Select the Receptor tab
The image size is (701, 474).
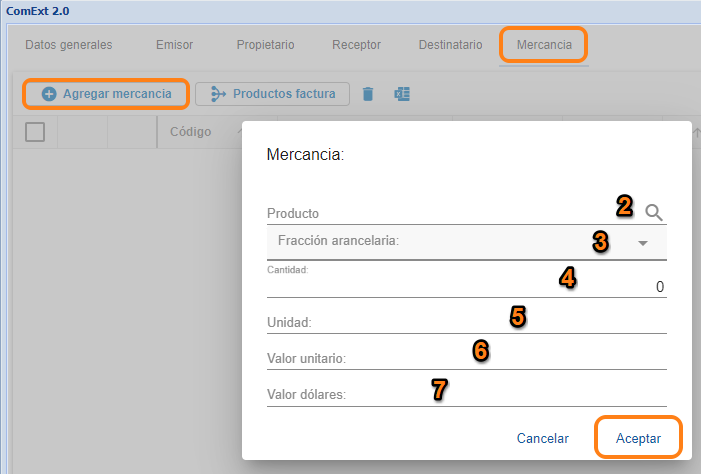356,45
